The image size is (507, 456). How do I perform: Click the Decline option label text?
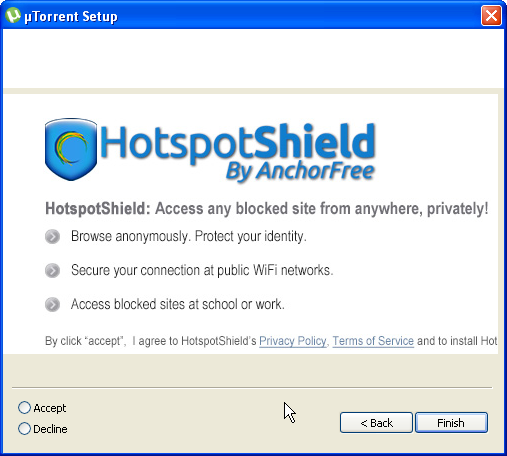(x=50, y=429)
